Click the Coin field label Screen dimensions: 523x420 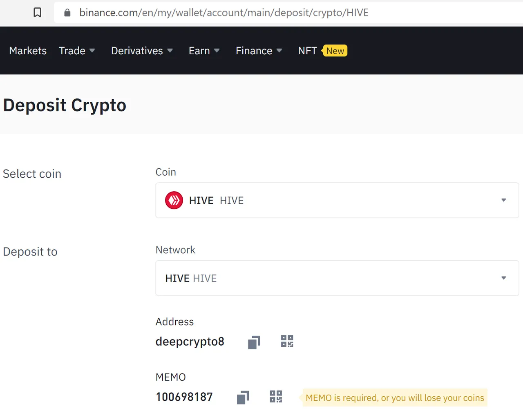[x=165, y=172]
